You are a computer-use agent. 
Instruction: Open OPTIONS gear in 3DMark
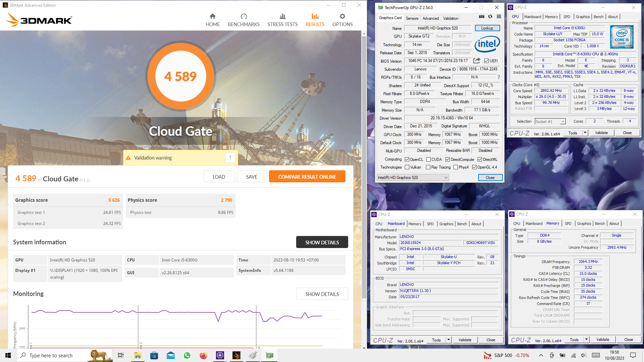[x=342, y=20]
